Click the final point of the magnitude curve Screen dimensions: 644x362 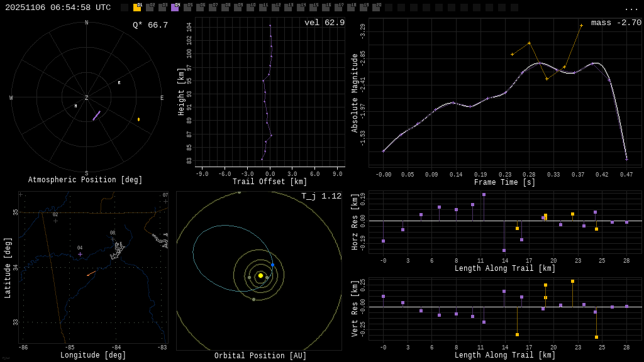click(x=627, y=159)
